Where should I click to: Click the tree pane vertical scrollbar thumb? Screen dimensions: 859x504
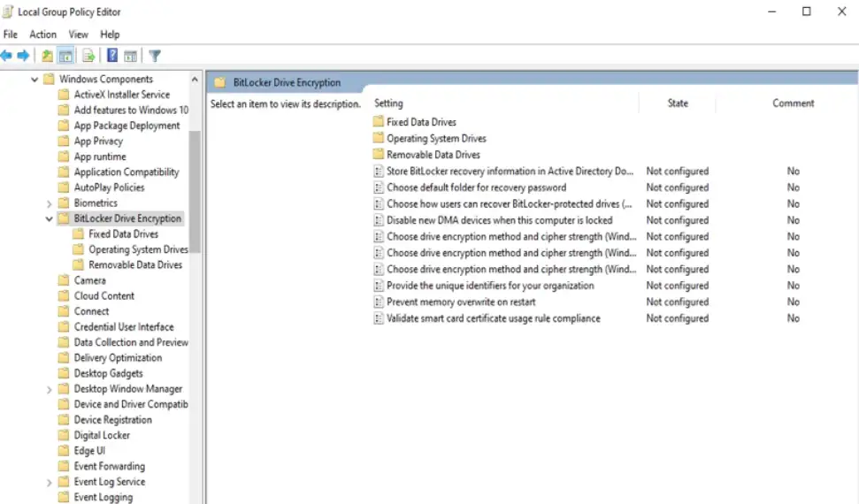(195, 192)
